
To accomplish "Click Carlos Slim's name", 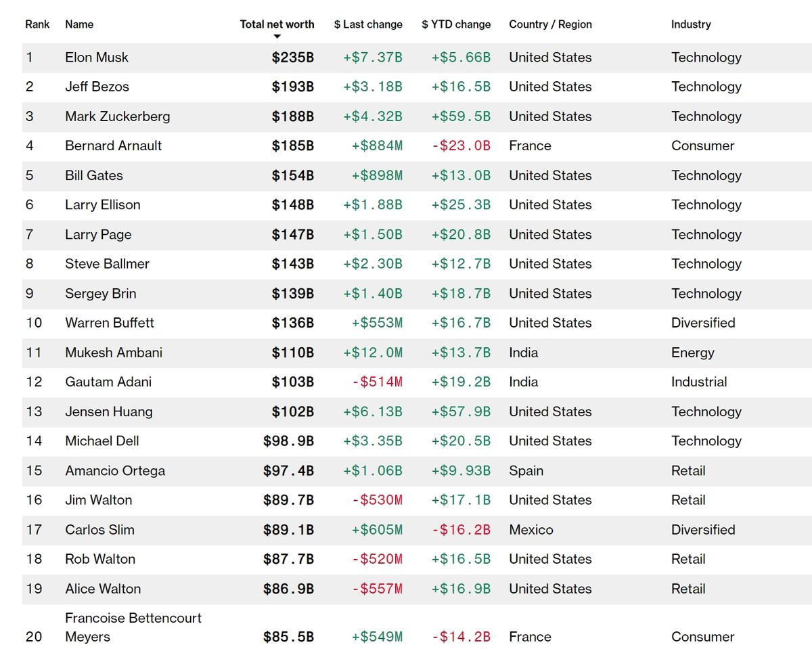I will [x=99, y=530].
